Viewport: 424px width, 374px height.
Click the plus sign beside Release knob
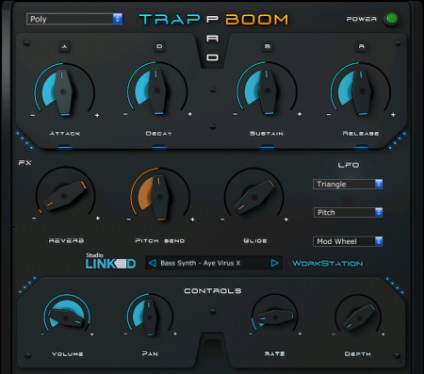tap(393, 114)
